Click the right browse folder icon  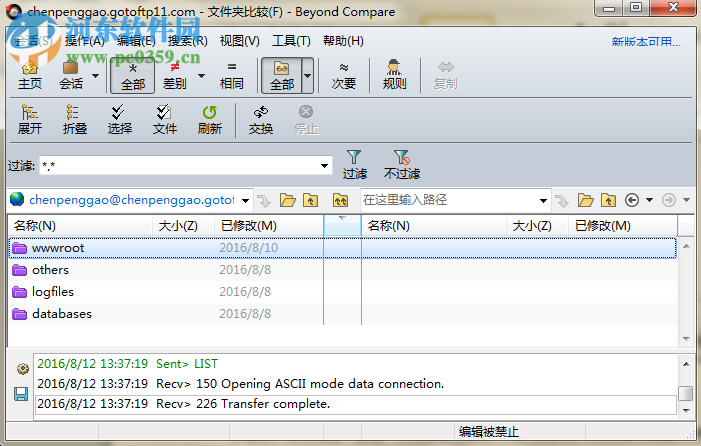point(585,200)
